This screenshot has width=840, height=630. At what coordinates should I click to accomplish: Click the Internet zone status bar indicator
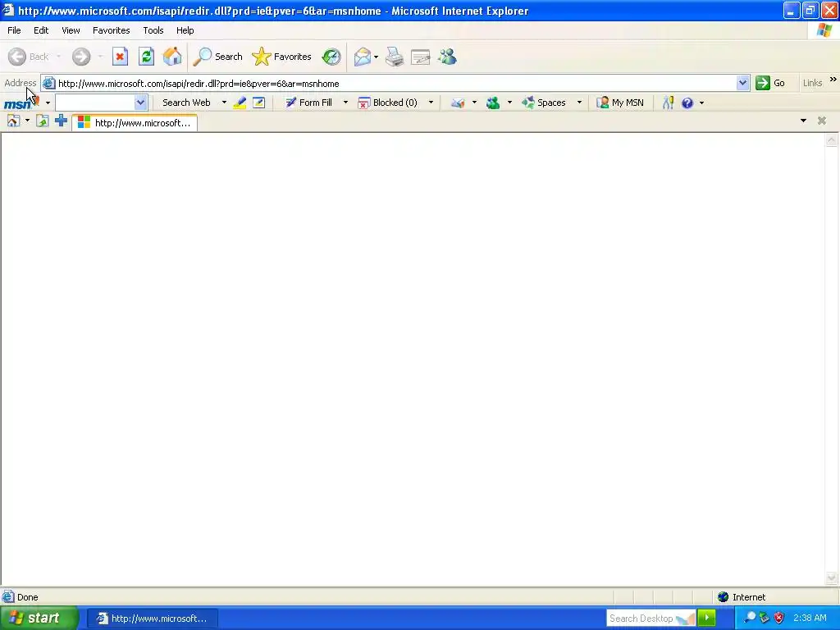pos(742,597)
